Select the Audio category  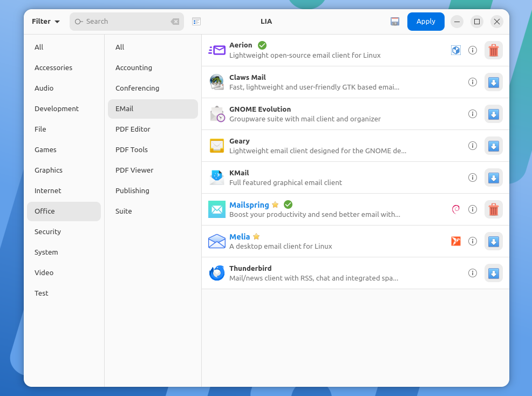[x=64, y=88]
